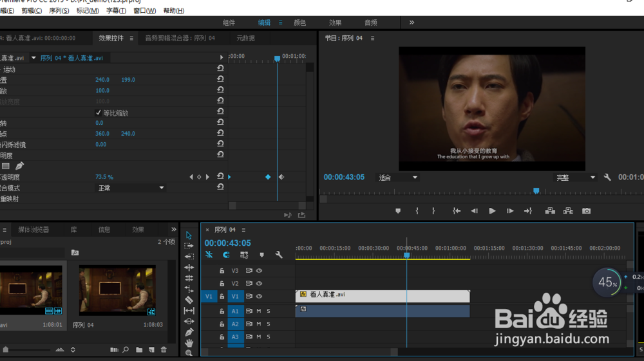This screenshot has height=361, width=644.
Task: Open 窗口(W) menu
Action: coord(144,11)
